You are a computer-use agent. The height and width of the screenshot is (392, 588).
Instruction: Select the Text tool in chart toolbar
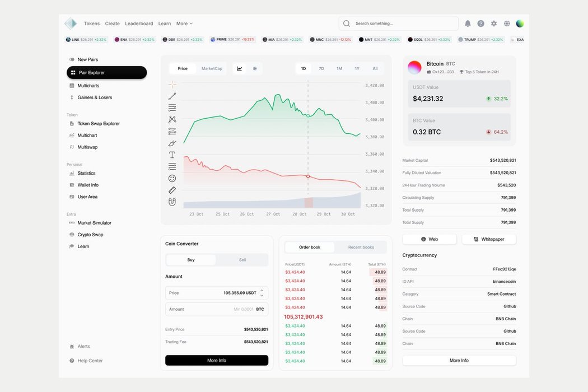(172, 155)
